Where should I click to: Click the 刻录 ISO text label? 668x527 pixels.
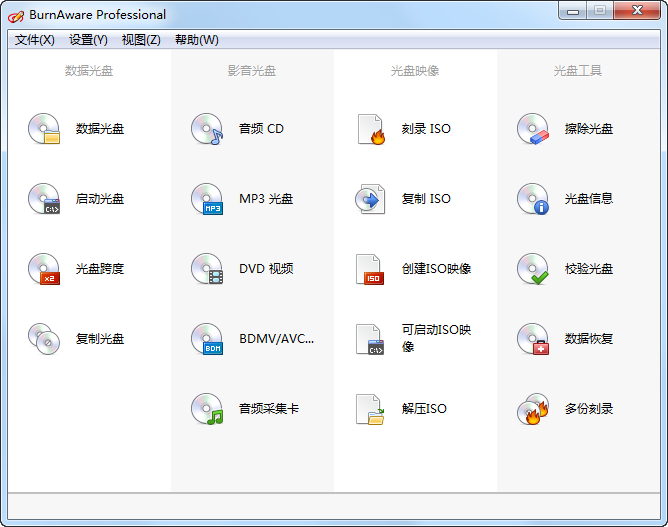(x=426, y=129)
